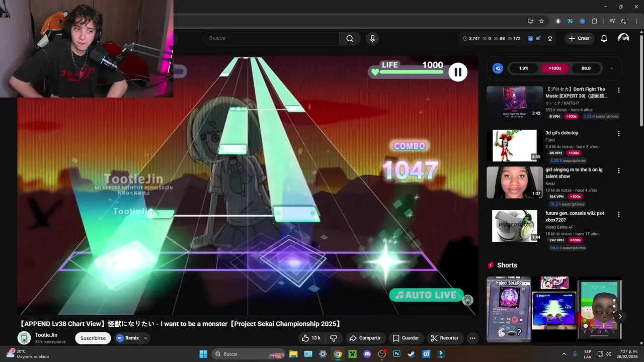Open future gen. consels thumbnail
Image resolution: width=644 pixels, height=362 pixels.
click(515, 226)
